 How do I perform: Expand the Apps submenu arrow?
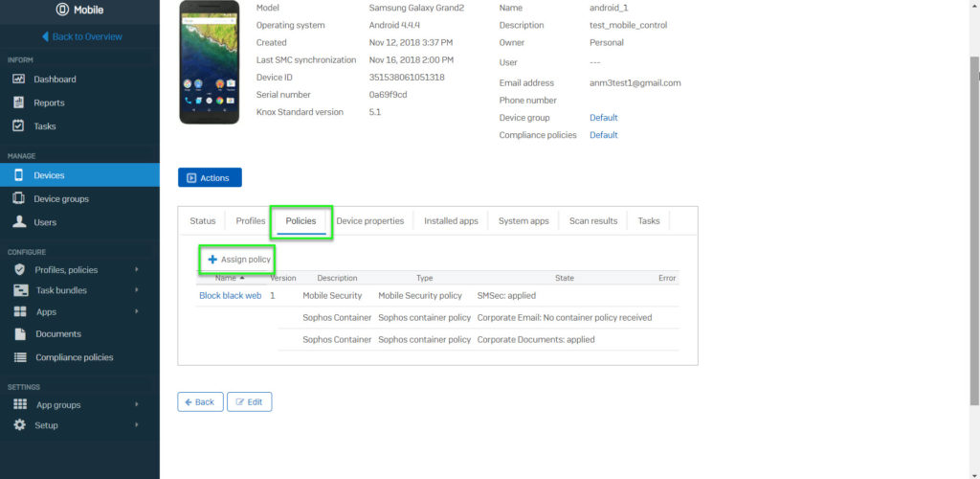click(136, 311)
